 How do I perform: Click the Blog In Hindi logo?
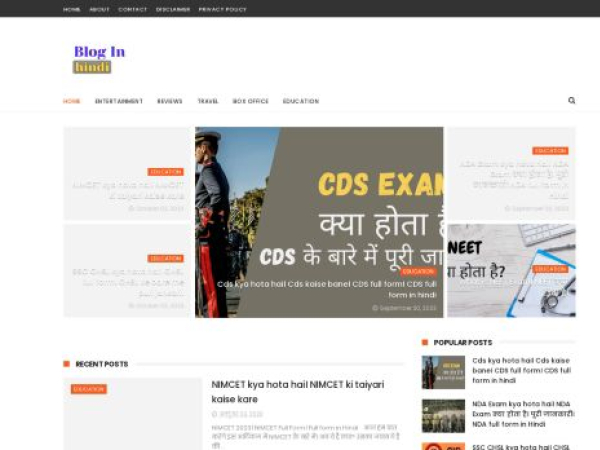pos(99,59)
